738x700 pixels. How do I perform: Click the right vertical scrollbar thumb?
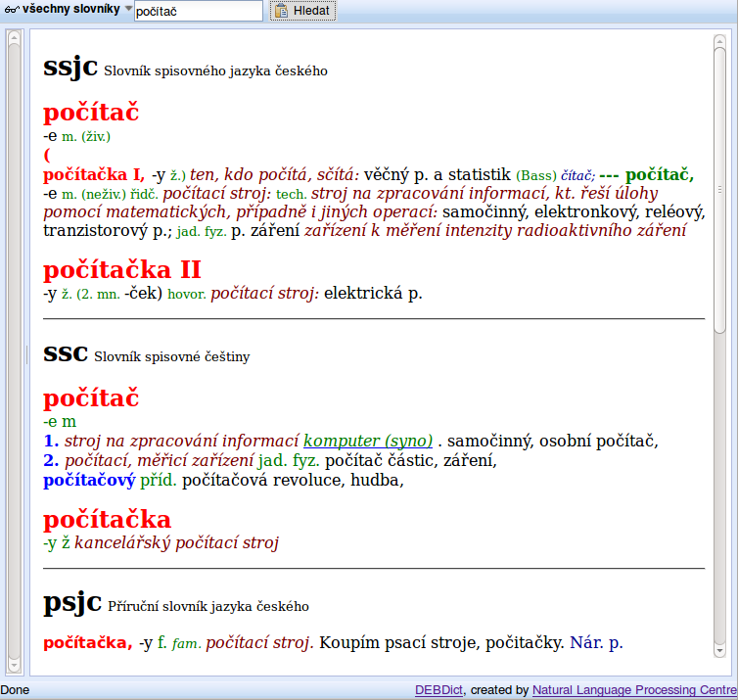click(719, 191)
